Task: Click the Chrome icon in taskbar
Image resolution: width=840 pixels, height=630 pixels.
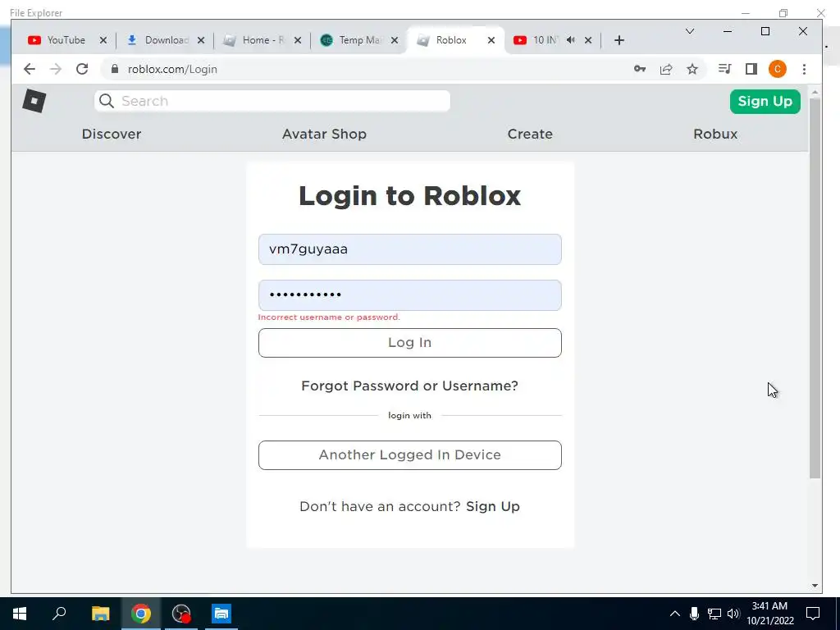Action: 141,614
